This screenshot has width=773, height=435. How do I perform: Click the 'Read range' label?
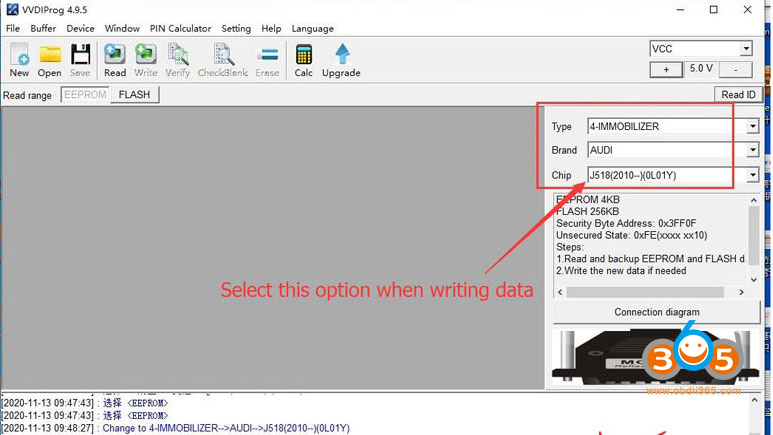[x=27, y=95]
